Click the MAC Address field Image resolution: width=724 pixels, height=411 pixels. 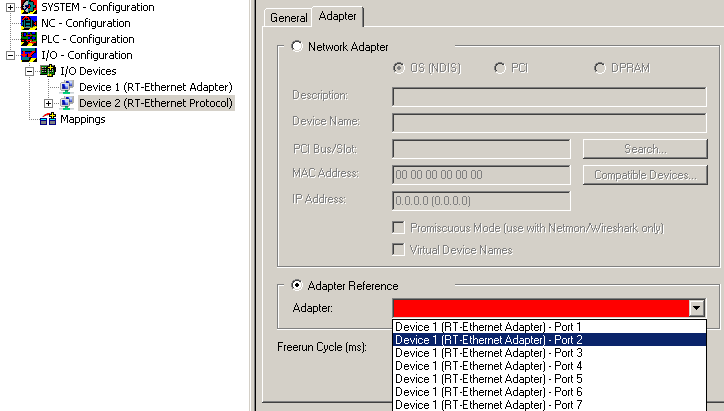(x=481, y=175)
